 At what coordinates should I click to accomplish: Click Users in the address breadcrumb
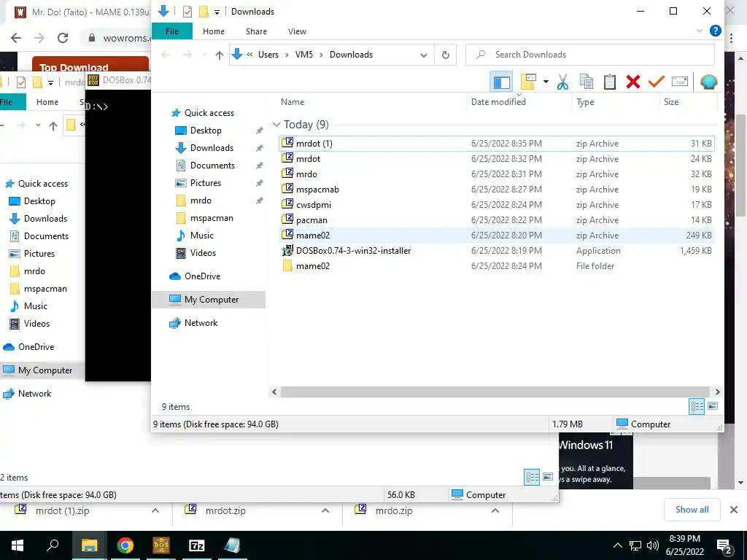[268, 55]
